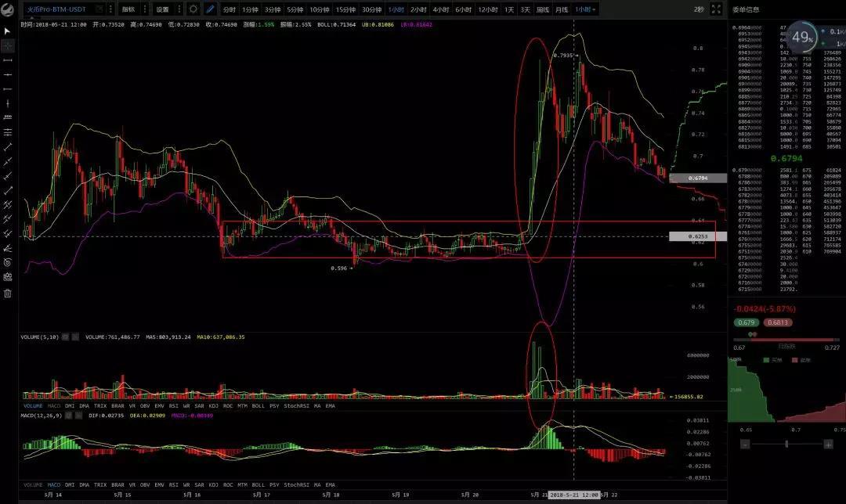Image resolution: width=846 pixels, height=504 pixels.
Task: Open chart settings via the gear icon
Action: click(193, 9)
